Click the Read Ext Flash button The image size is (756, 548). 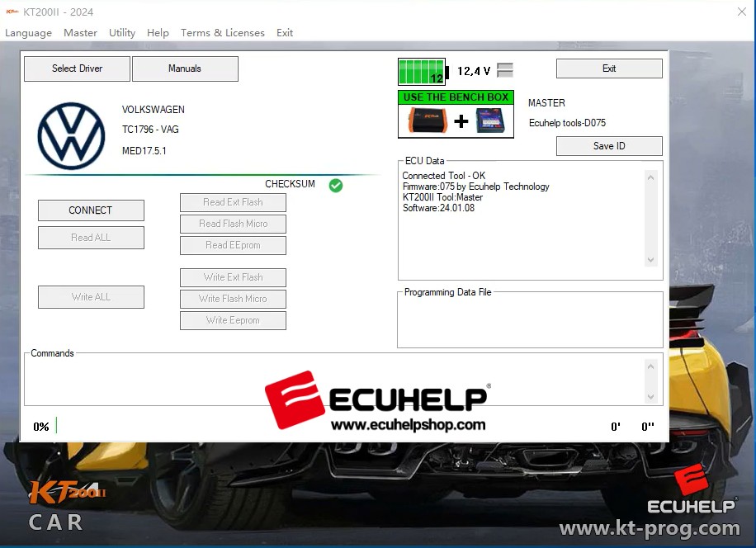233,202
